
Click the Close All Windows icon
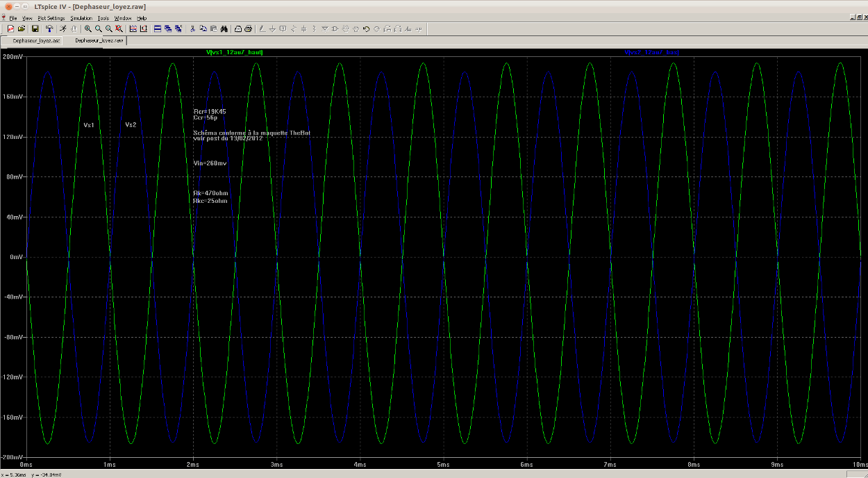[178, 28]
